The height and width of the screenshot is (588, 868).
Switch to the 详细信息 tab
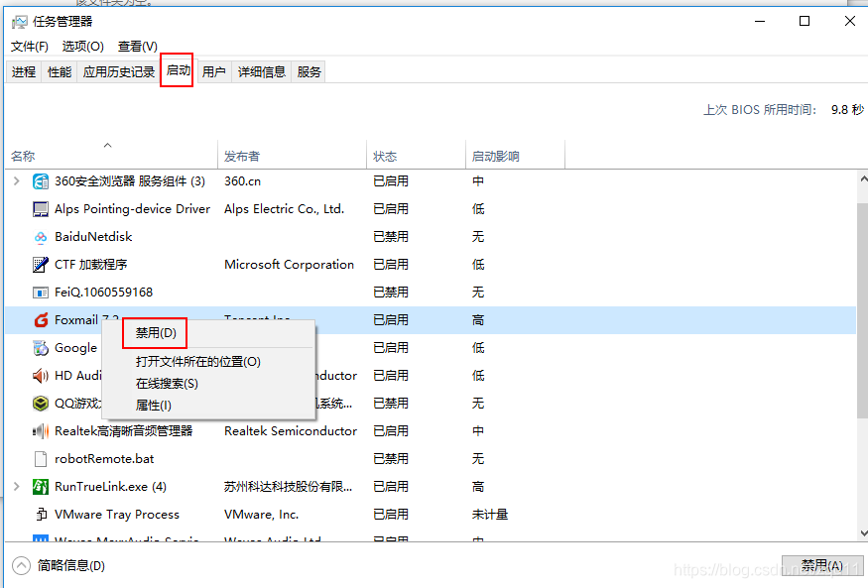point(261,72)
